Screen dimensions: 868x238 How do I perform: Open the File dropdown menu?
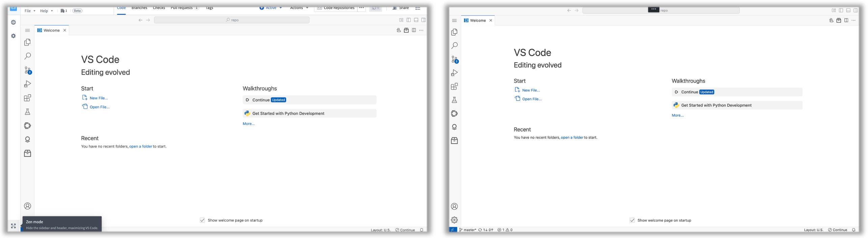30,11
